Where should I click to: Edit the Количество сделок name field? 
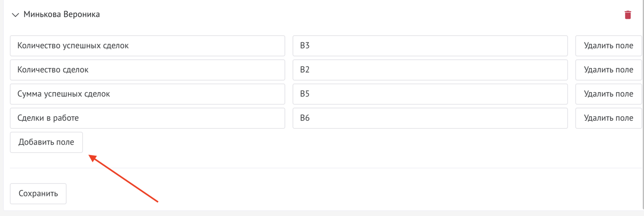(147, 70)
